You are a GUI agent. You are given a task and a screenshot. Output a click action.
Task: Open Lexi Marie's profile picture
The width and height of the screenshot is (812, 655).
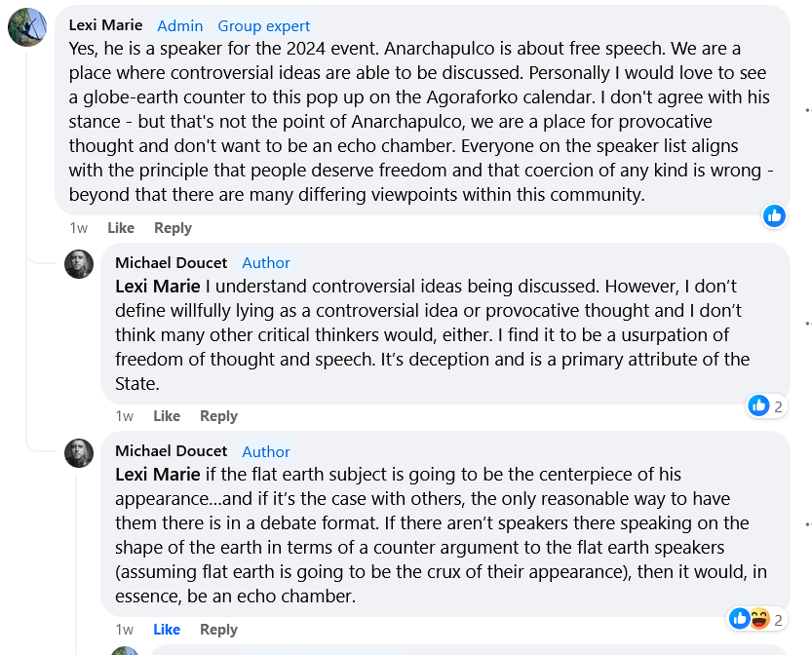coord(27,27)
